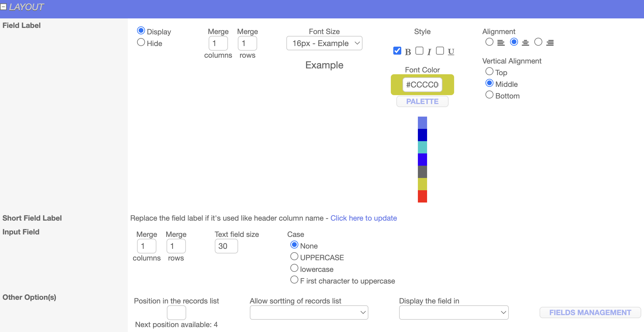Viewport: 644px width, 332px height.
Task: Click the italic I style icon
Action: point(429,52)
